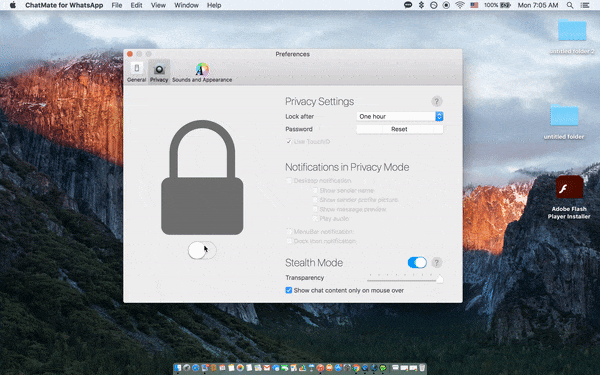
Task: Open the View menu
Action: [x=158, y=5]
